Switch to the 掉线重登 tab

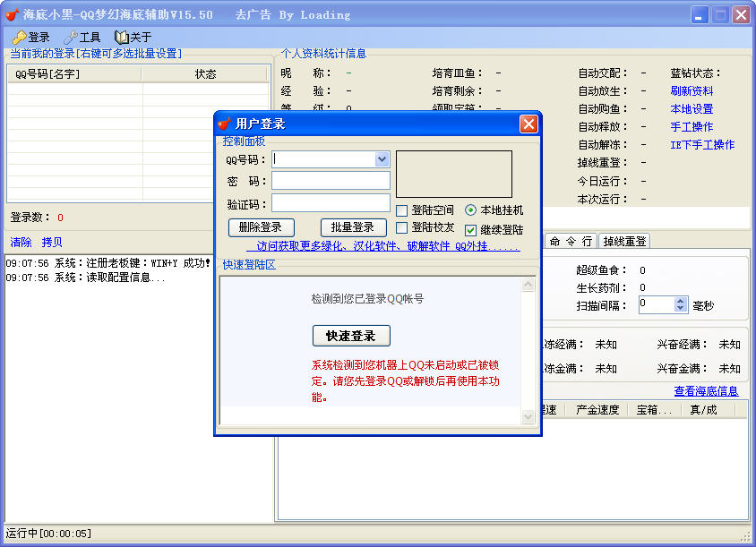click(624, 241)
